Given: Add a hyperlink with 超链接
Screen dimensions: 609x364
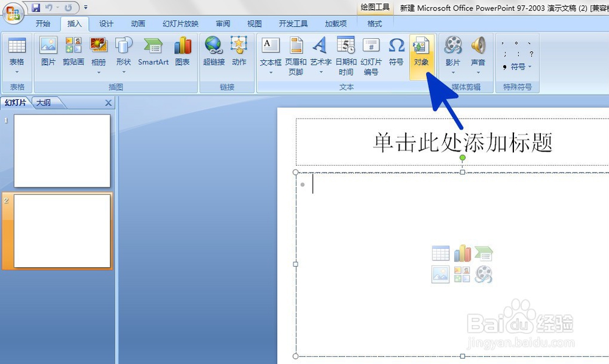Looking at the screenshot, I should [x=214, y=51].
